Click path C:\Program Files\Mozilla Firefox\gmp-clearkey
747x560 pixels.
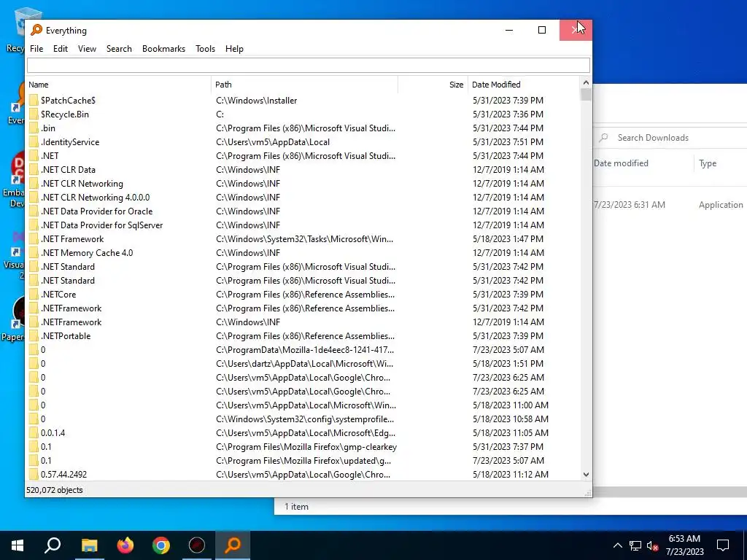(306, 447)
